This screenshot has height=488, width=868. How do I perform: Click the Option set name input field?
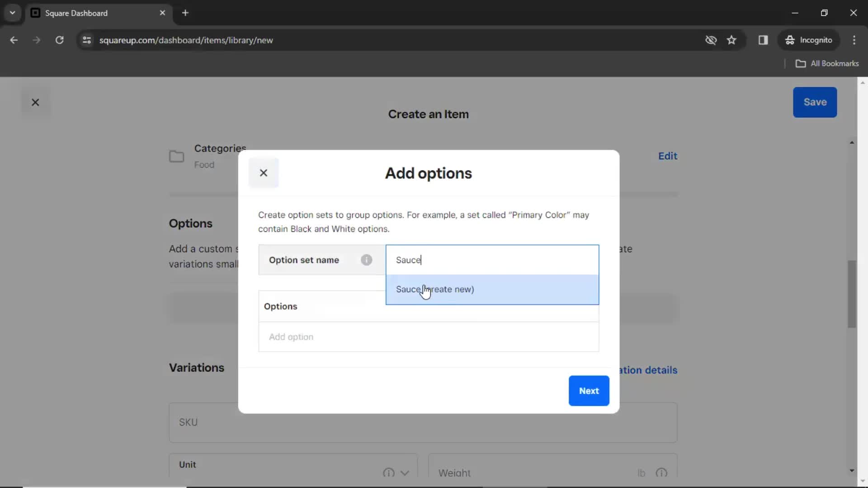point(492,260)
